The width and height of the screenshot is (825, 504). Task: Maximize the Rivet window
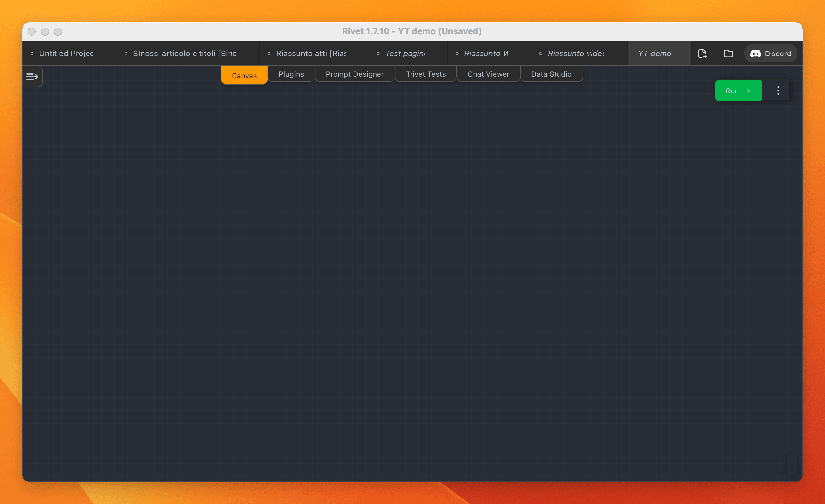58,31
